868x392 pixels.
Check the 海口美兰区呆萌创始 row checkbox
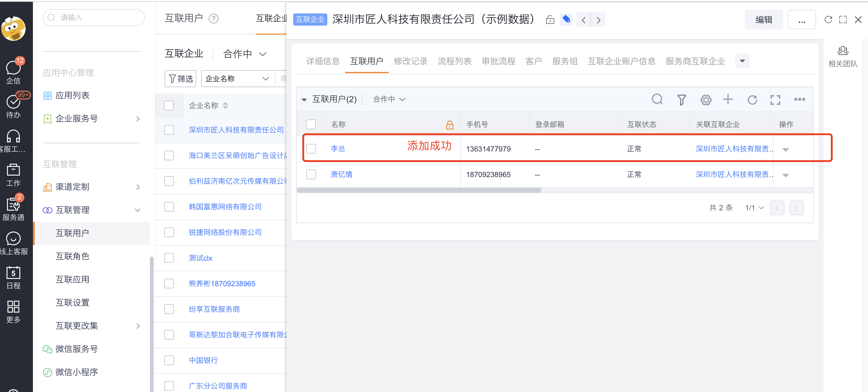tap(169, 155)
